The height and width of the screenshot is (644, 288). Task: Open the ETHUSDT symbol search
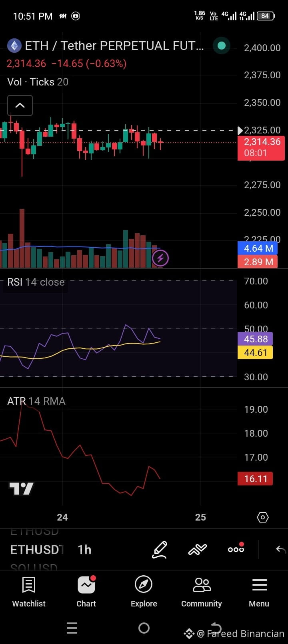coord(37,550)
